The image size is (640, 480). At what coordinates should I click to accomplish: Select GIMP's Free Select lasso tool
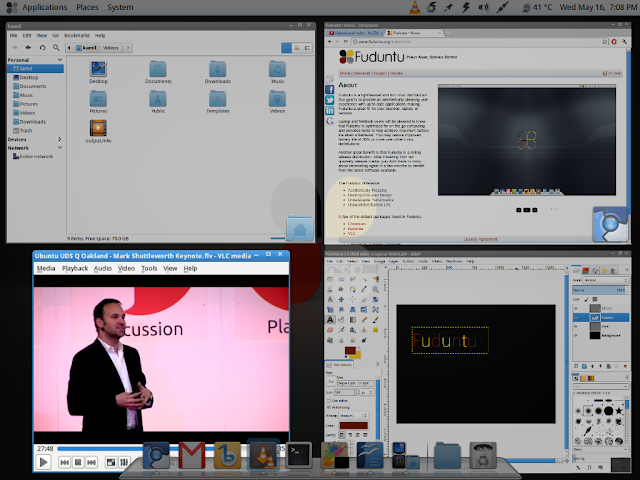pos(353,279)
